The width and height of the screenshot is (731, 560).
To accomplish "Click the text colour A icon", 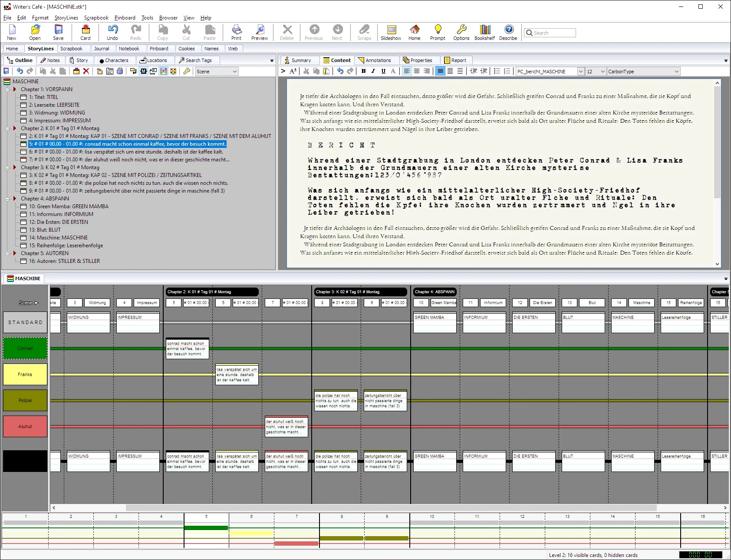I will point(393,71).
